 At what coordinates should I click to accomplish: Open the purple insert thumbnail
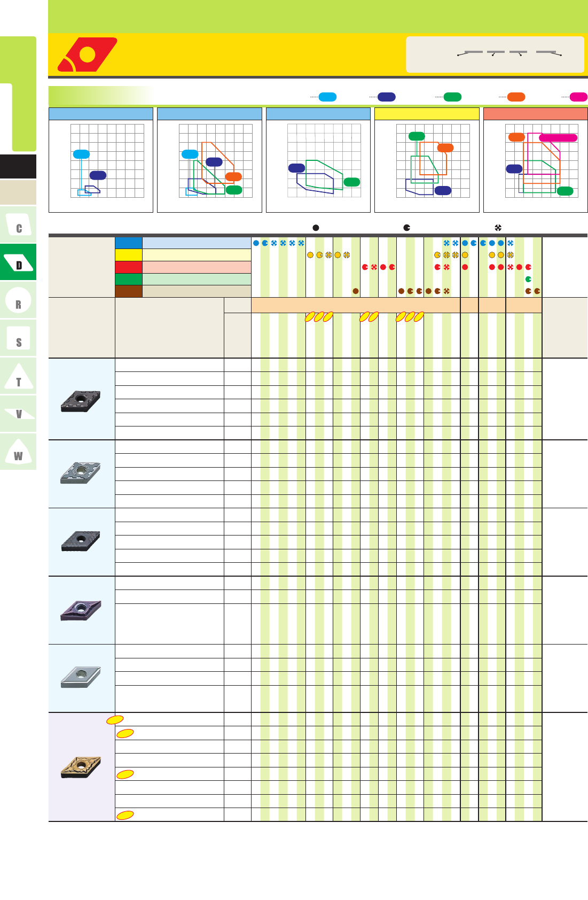point(81,610)
